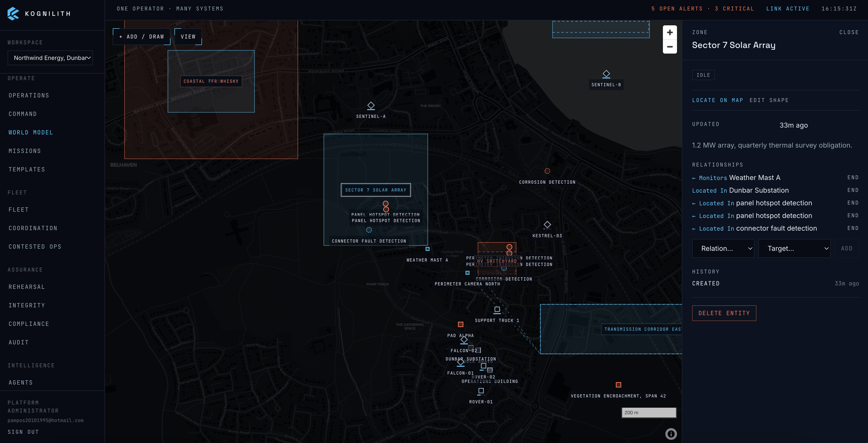The height and width of the screenshot is (443, 868).
Task: Click the Delete Entity button
Action: (724, 313)
